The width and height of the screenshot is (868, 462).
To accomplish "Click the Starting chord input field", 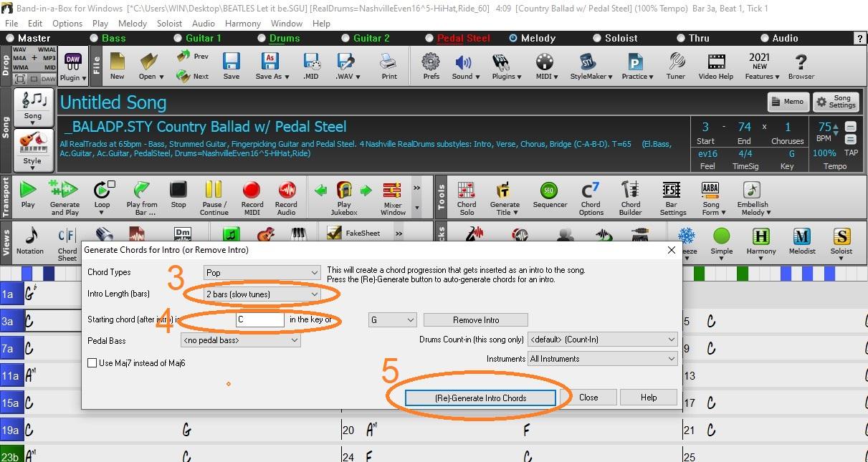I will click(260, 320).
